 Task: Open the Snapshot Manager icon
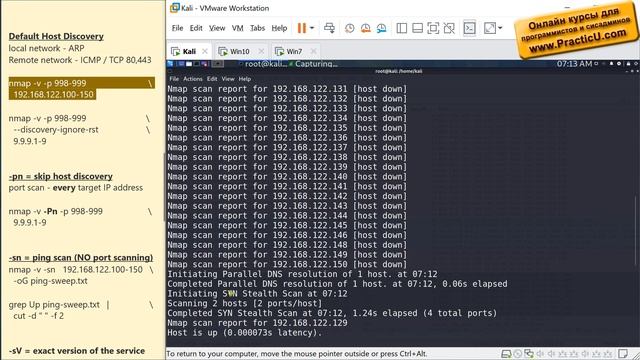tap(381, 28)
